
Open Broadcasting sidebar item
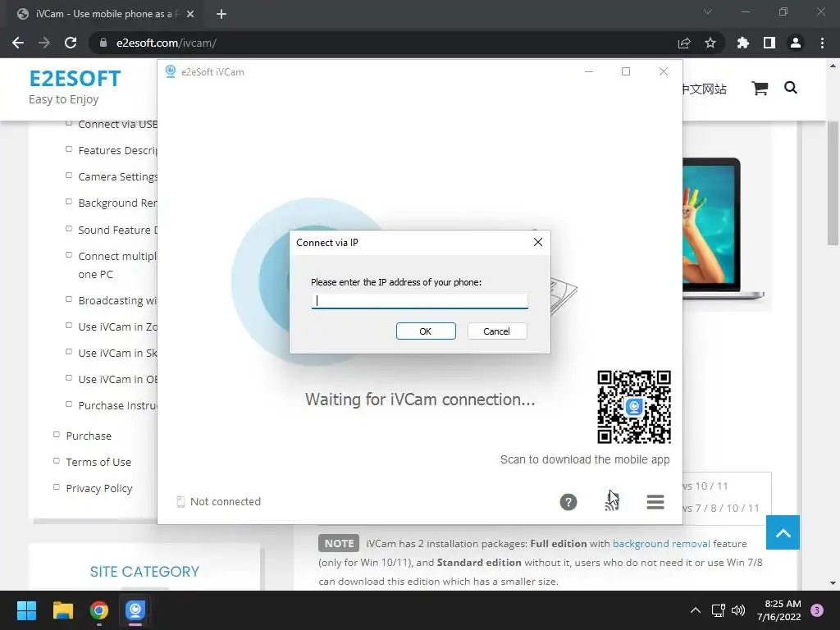117,300
